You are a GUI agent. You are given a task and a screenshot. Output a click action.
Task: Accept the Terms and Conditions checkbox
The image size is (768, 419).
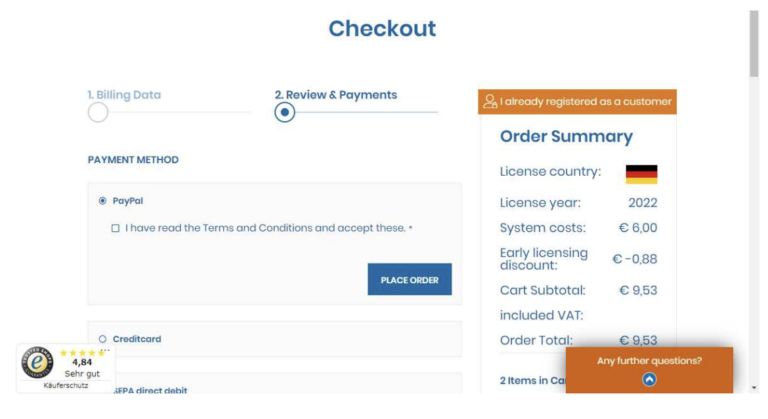point(116,228)
